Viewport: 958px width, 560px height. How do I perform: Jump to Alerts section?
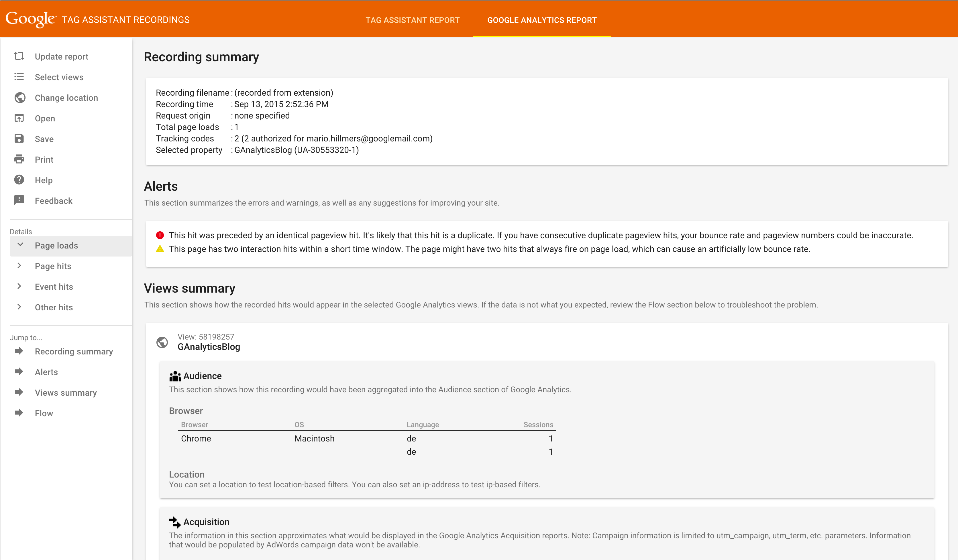point(46,372)
